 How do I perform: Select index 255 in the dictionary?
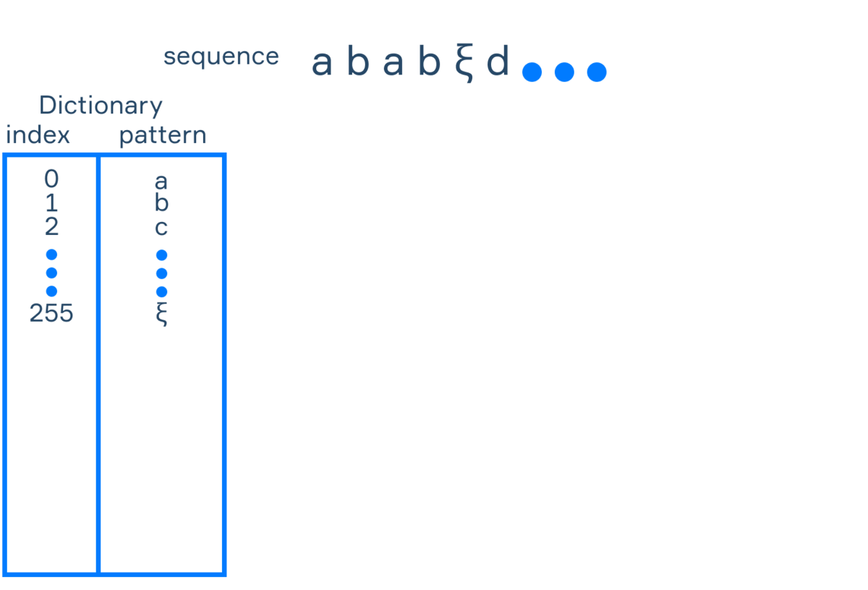pyautogui.click(x=51, y=313)
